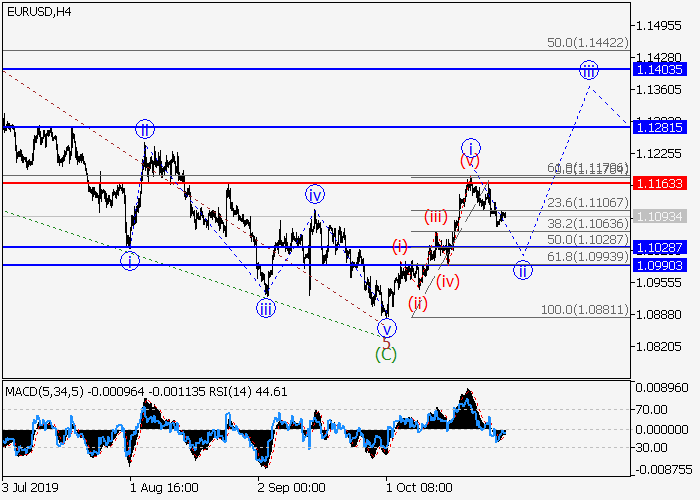Select the red (v) wave label
The width and height of the screenshot is (700, 500).
(x=470, y=160)
